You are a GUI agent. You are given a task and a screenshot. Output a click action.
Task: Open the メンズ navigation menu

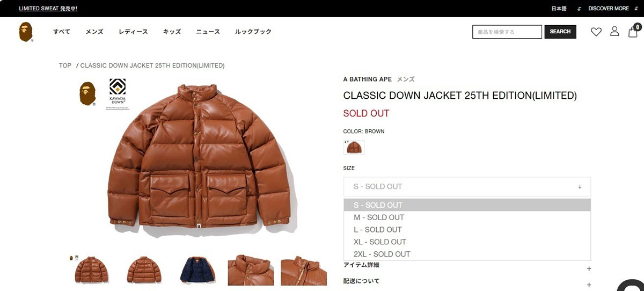[x=94, y=32]
